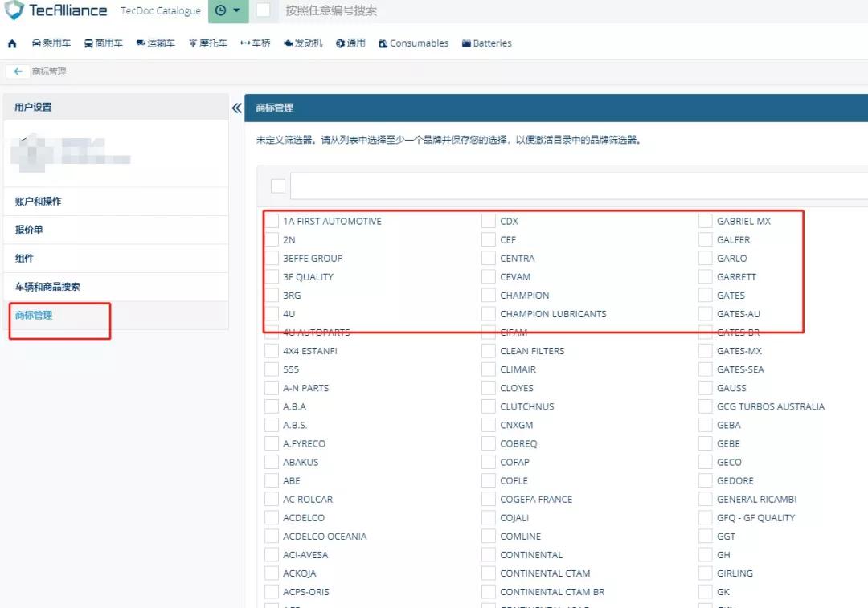Click the 摩托车 motorcycle icon

(206, 43)
